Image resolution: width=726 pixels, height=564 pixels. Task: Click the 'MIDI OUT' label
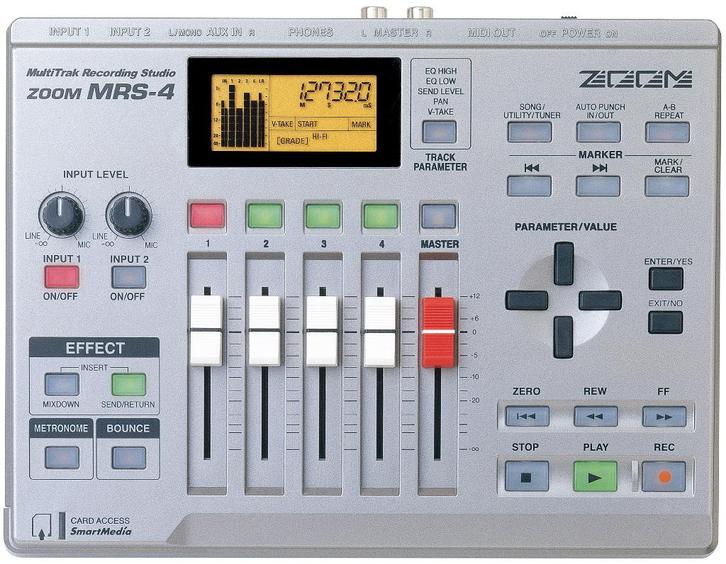(491, 33)
